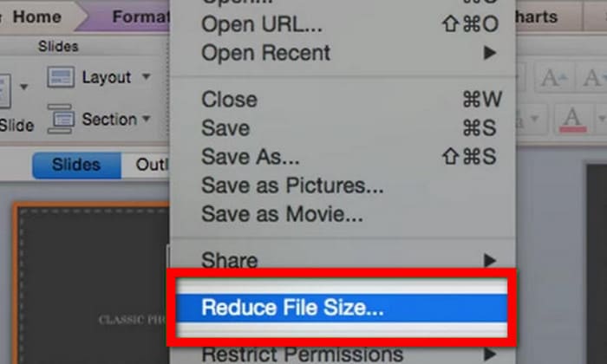Viewport: 607px width, 364px height.
Task: Click the font color red A icon
Action: coord(573,119)
